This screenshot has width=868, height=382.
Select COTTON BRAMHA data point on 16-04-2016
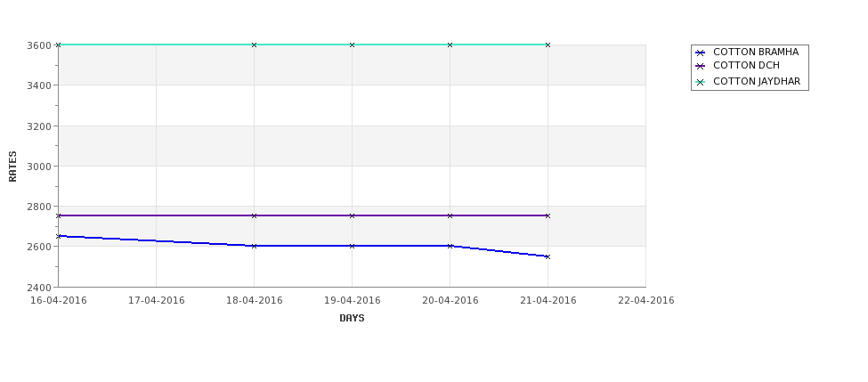tap(58, 236)
